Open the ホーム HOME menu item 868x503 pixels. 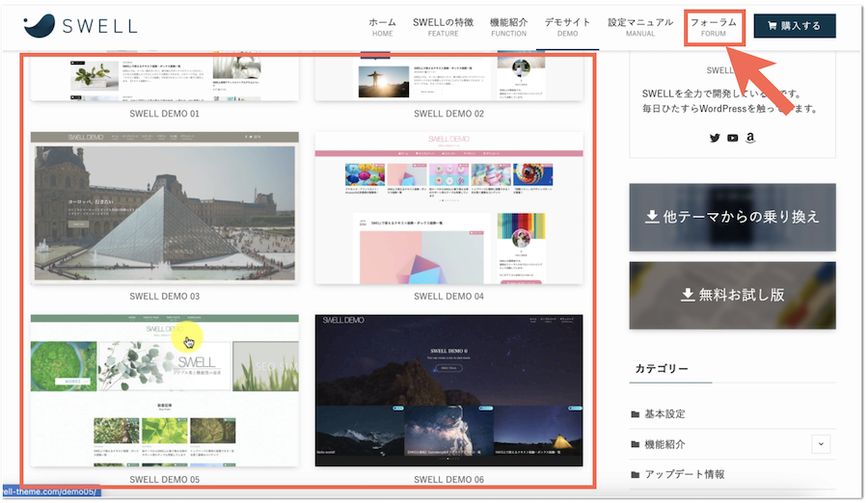382,26
